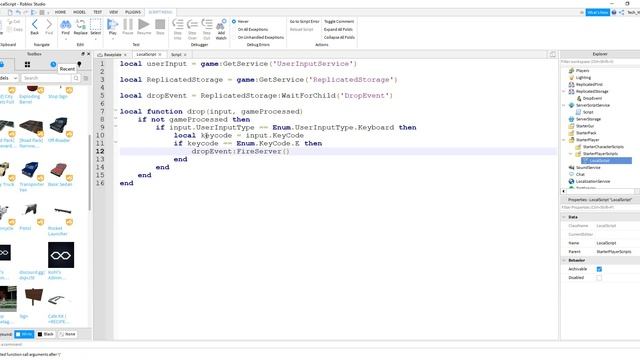Screen dimensions: 640x360
Task: Select the None background option
Action: 67,334
